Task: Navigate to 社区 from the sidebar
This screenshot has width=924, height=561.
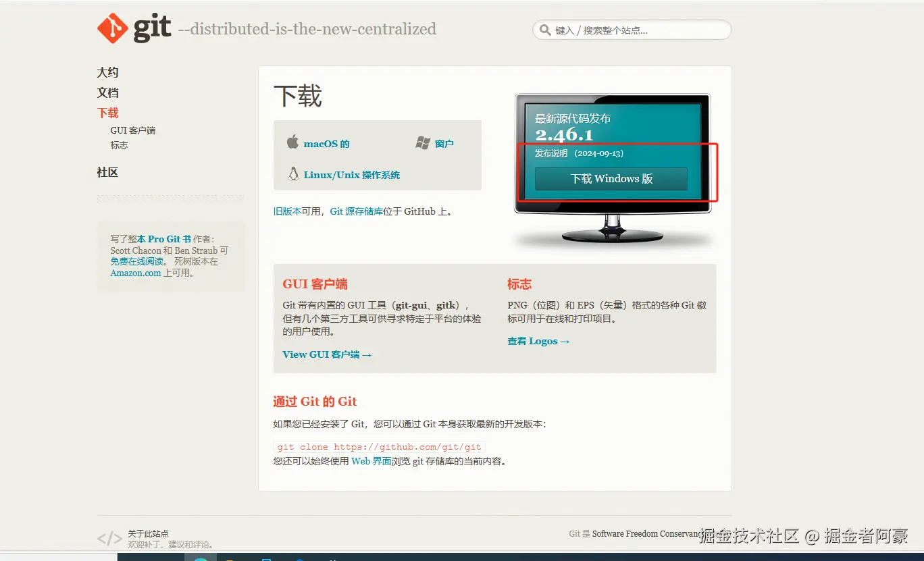Action: click(107, 172)
